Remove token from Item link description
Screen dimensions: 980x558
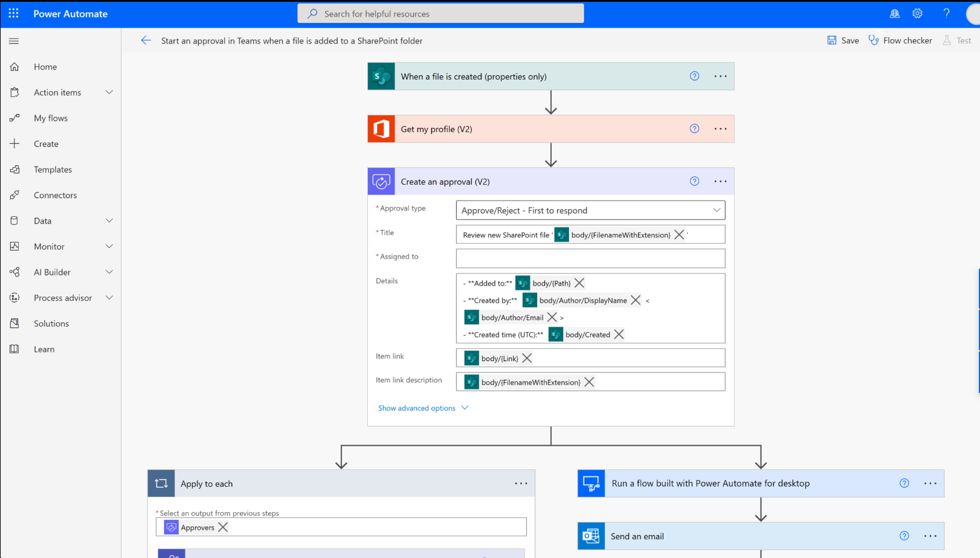click(x=589, y=382)
